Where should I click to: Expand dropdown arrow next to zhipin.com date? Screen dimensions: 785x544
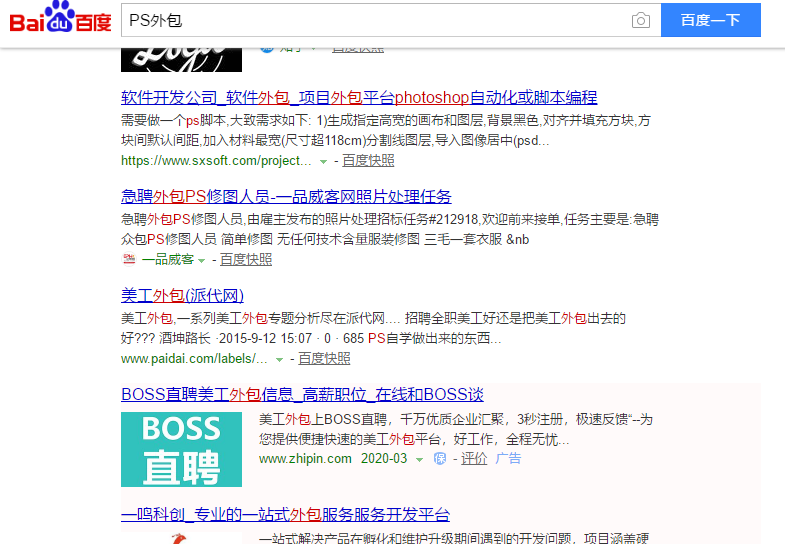coord(420,459)
